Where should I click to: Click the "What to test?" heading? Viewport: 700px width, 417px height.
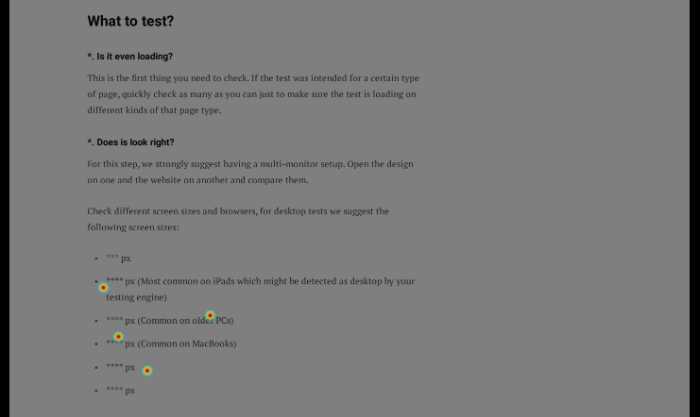tap(130, 21)
